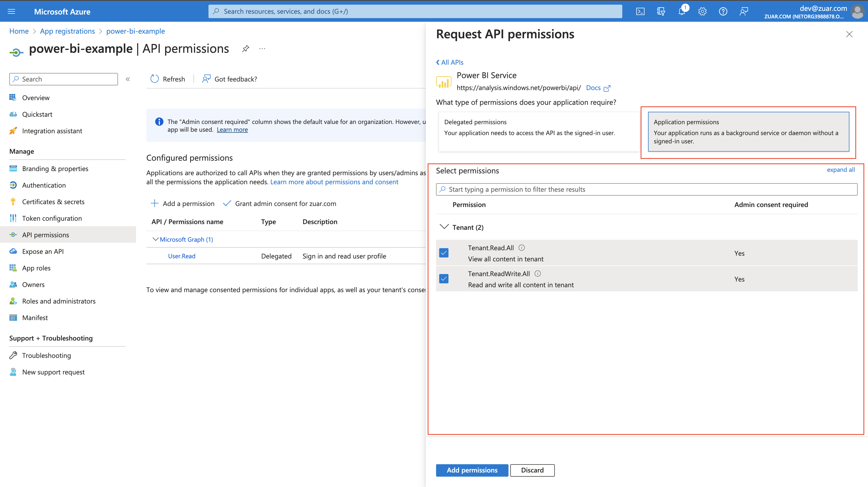Click the Add permissions button
Screen dimensions: 868x487
(472, 470)
